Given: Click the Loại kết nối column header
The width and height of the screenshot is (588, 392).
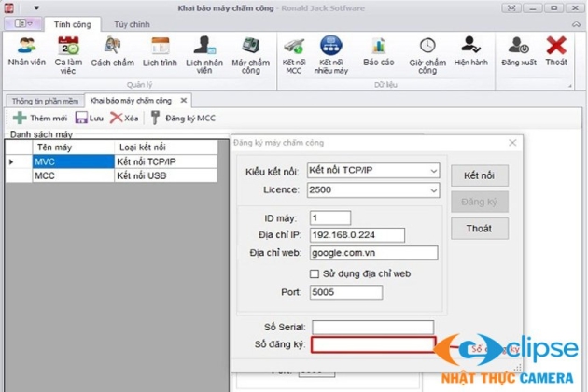Looking at the screenshot, I should [x=166, y=147].
